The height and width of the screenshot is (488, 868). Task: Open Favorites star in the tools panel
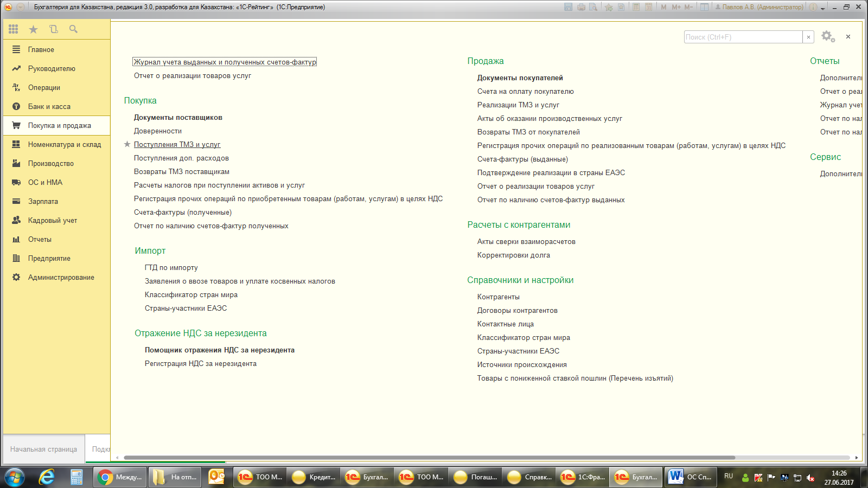(33, 29)
